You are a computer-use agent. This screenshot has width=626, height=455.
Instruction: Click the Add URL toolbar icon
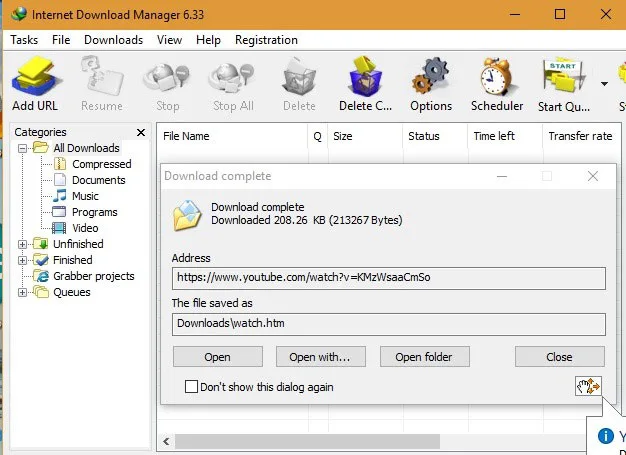click(x=35, y=76)
